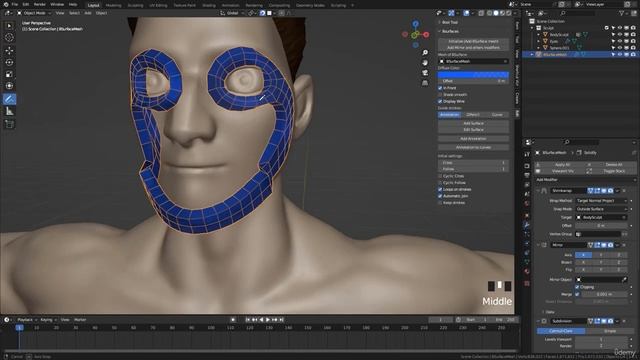Expand the Sculpt collection in Outliner

click(x=532, y=28)
